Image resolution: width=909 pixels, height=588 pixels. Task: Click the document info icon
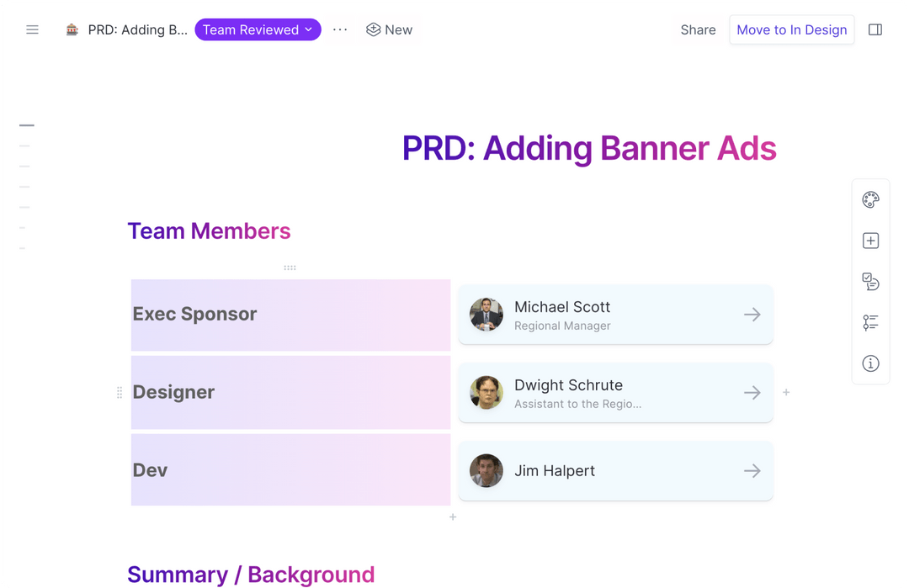870,363
